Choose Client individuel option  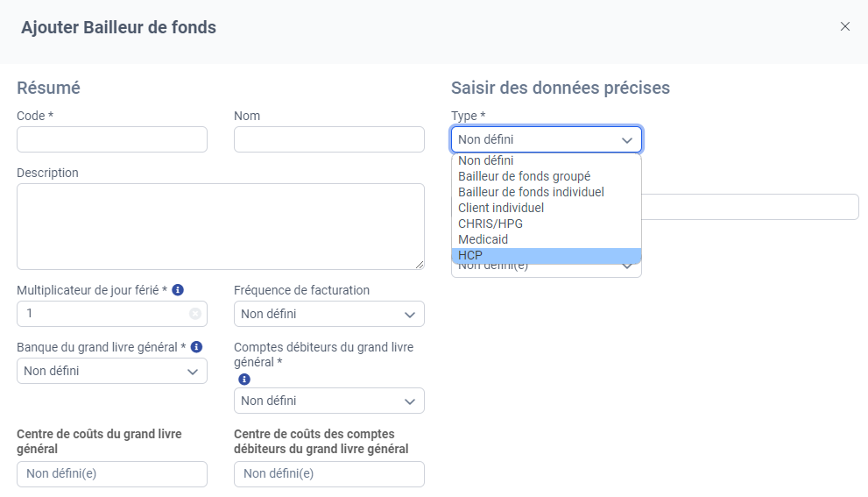coord(547,208)
